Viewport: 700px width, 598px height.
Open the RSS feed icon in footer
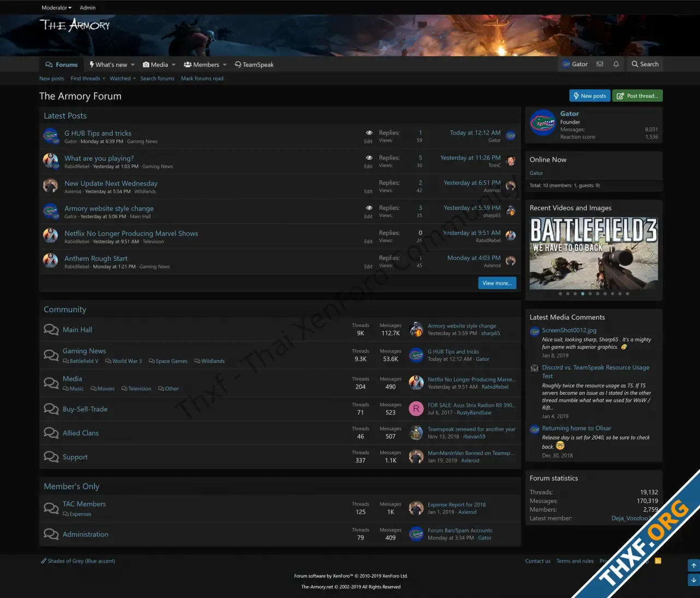[658, 561]
